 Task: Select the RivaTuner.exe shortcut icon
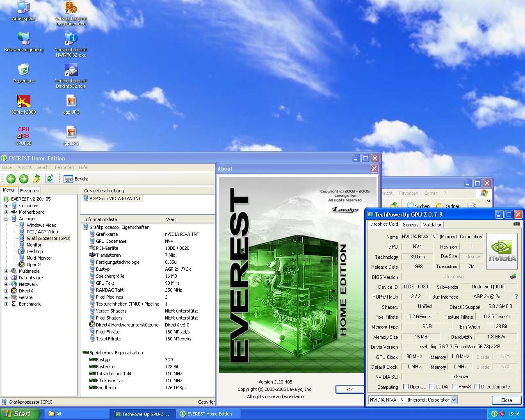71,14
